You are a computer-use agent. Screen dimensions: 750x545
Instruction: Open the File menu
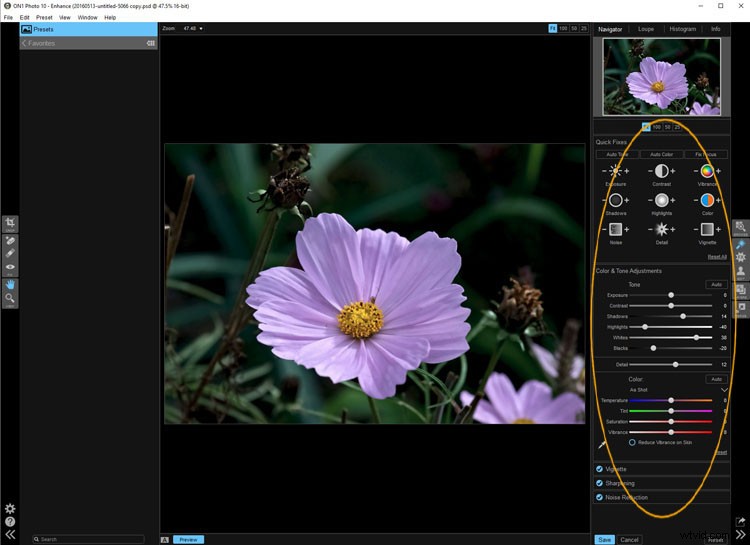[x=8, y=17]
